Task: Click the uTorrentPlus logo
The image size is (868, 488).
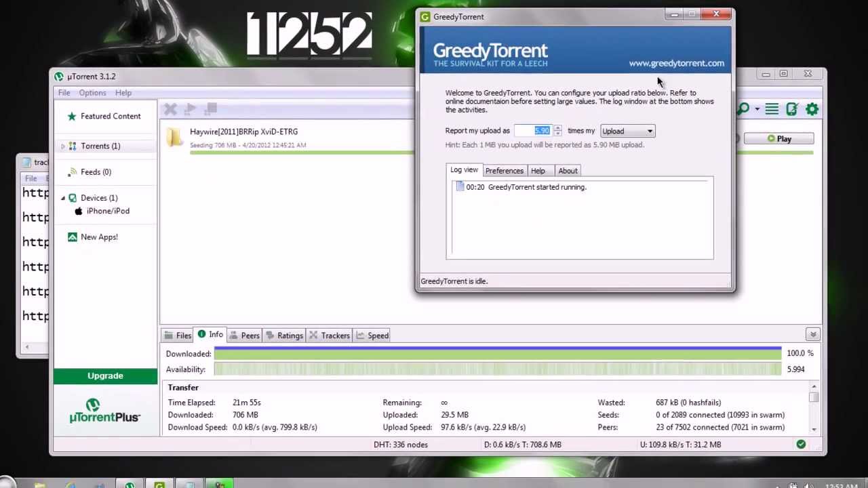Action: click(105, 411)
